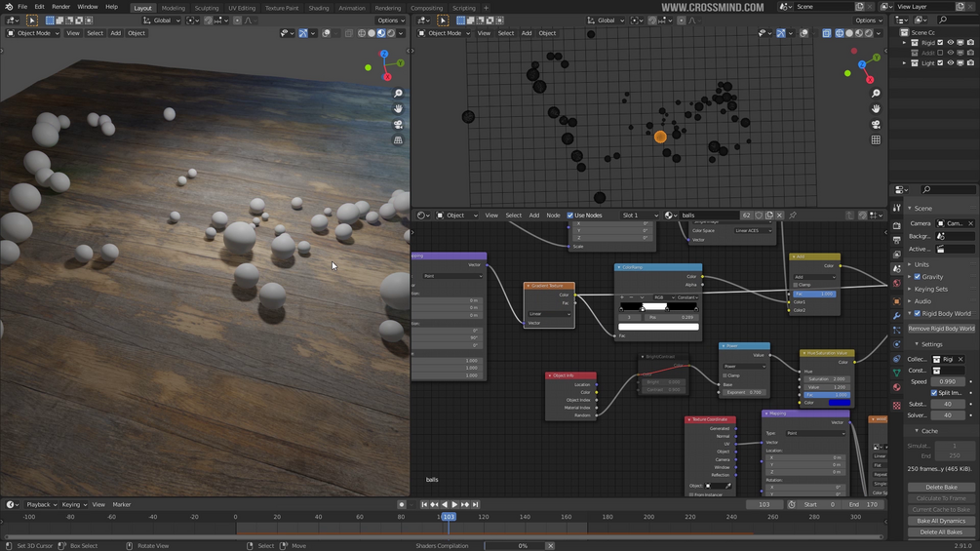This screenshot has width=980, height=551.
Task: Enable wireframe shading in left viewport
Action: click(x=361, y=33)
